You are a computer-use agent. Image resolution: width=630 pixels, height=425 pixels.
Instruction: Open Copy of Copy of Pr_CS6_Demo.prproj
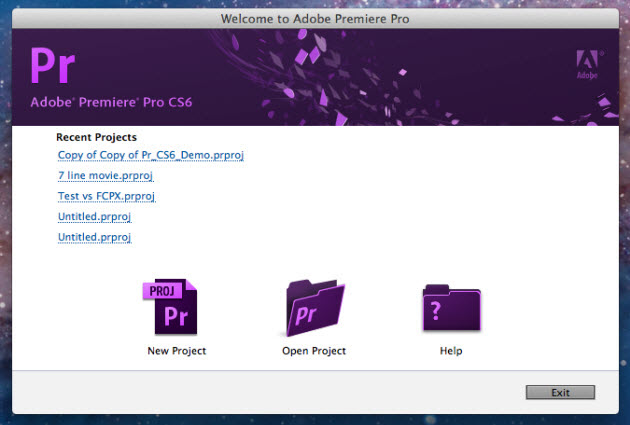point(151,155)
